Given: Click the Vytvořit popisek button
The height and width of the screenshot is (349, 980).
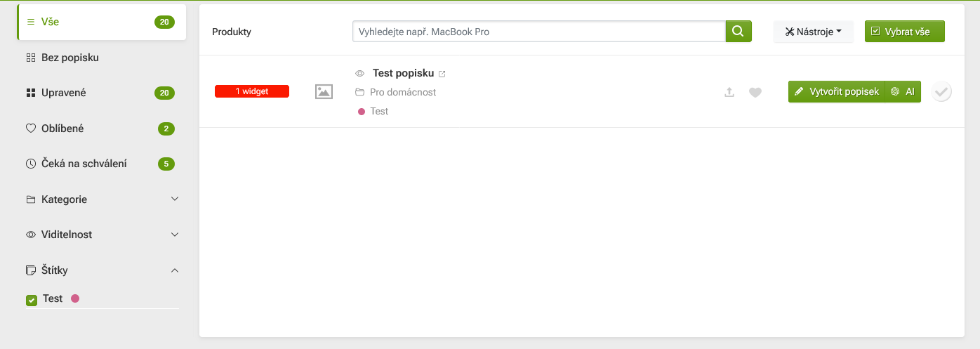Looking at the screenshot, I should pyautogui.click(x=836, y=91).
